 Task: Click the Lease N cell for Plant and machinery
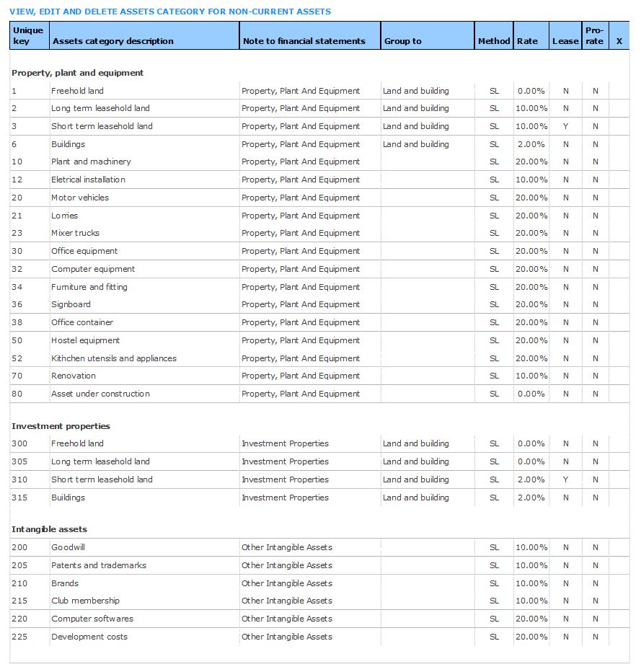(x=565, y=162)
